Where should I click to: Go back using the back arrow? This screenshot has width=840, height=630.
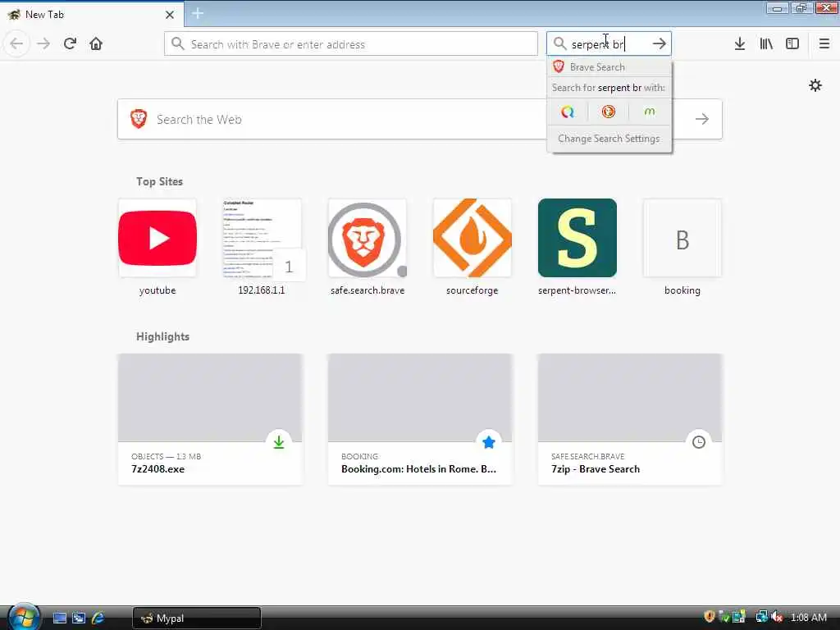click(16, 43)
